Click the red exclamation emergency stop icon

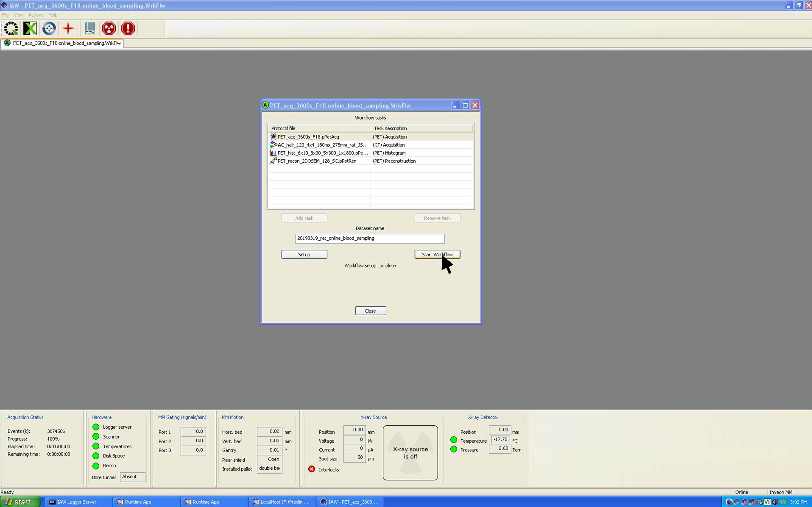click(128, 29)
